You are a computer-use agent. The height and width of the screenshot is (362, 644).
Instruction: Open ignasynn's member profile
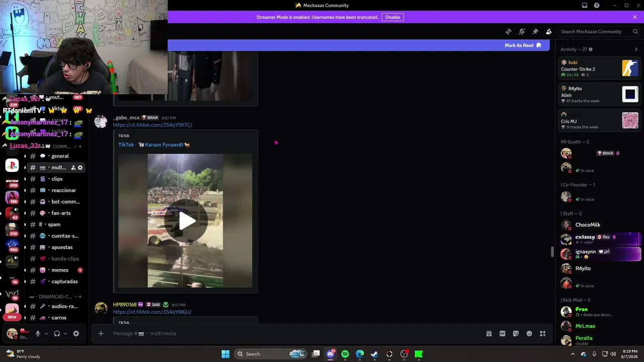[x=599, y=253]
